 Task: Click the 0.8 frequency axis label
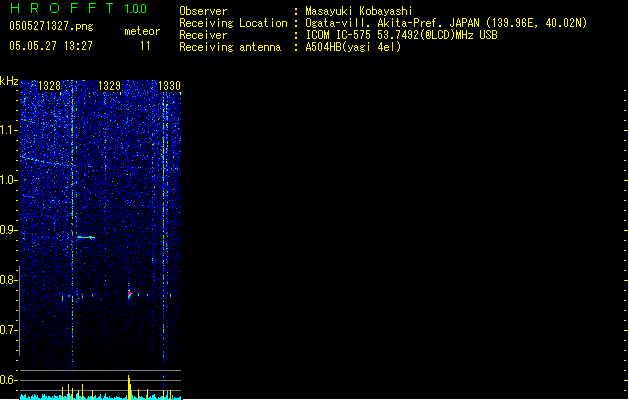(8, 280)
